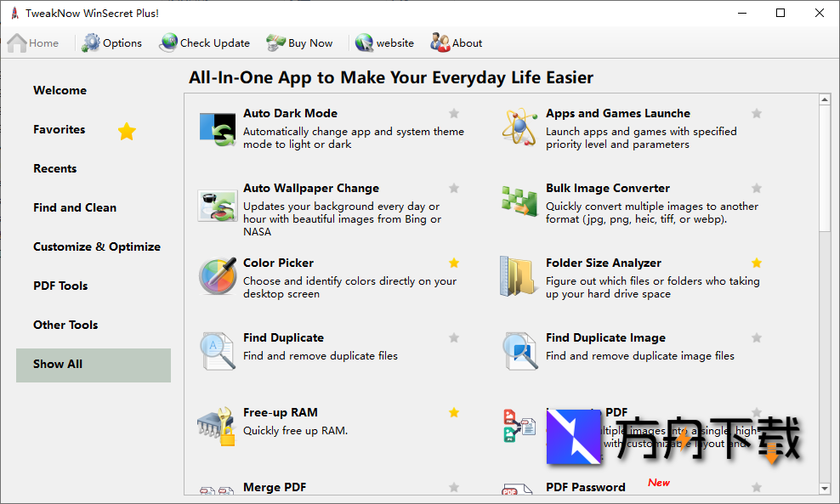Click the Apps and Games Launcher atom icon
Screen dimensions: 840x504
pos(519,128)
